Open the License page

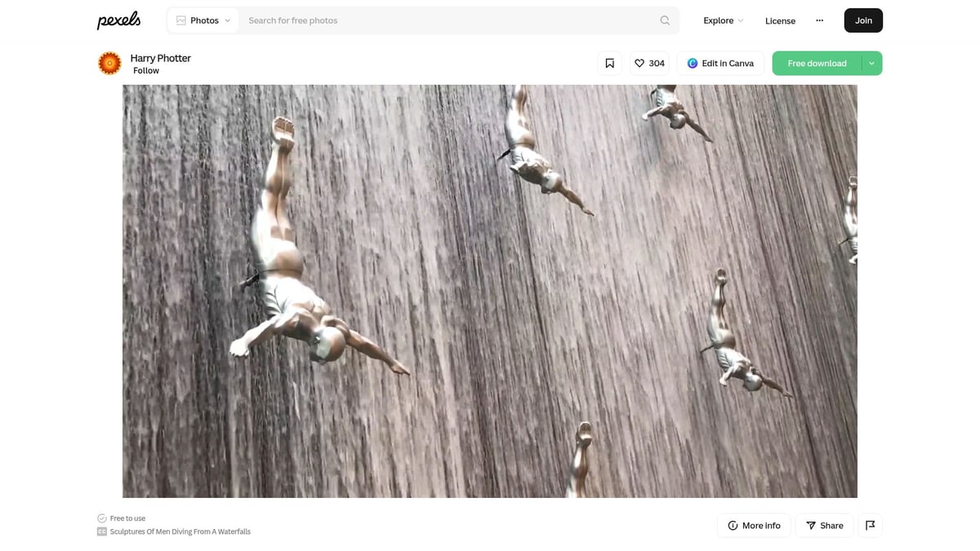point(780,21)
